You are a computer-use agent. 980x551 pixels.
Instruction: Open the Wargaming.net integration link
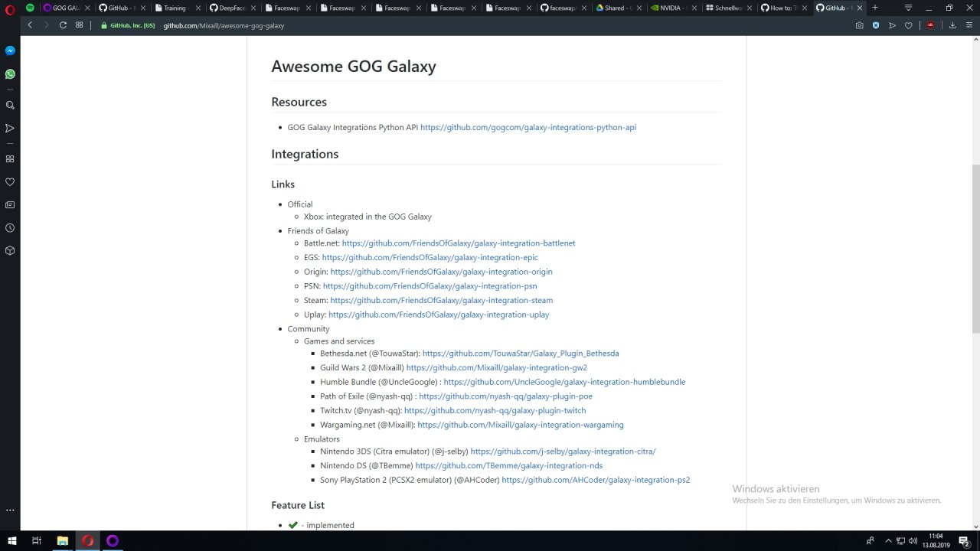click(521, 425)
